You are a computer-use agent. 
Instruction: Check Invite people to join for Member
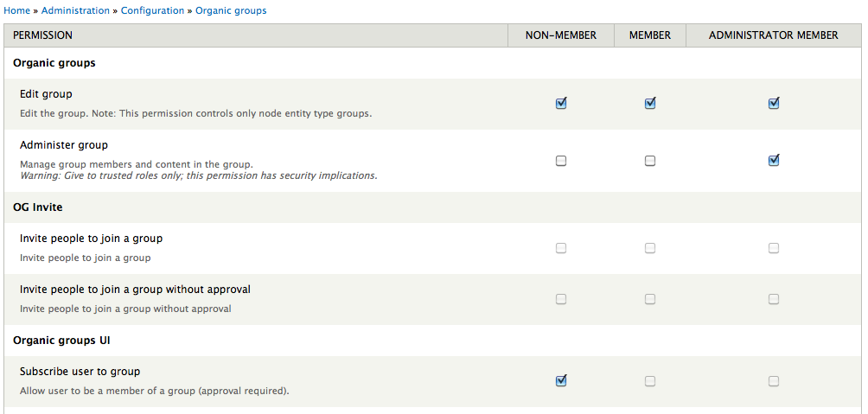[x=650, y=248]
